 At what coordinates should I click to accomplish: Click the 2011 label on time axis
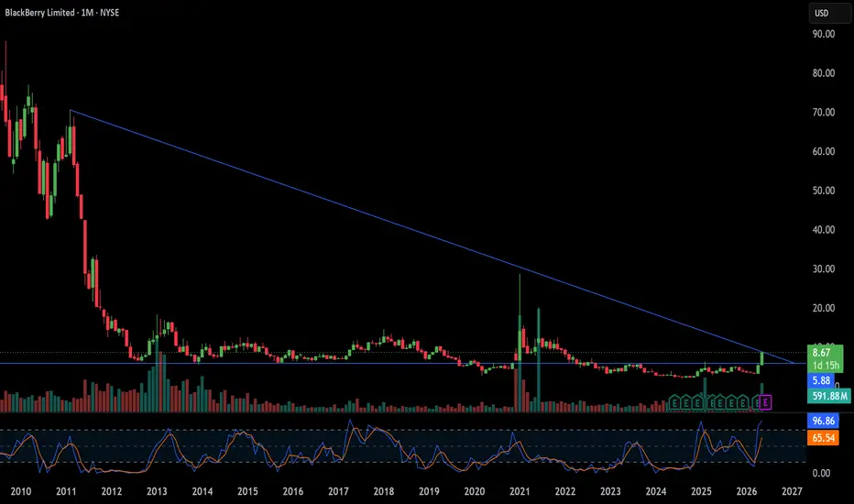tap(66, 491)
